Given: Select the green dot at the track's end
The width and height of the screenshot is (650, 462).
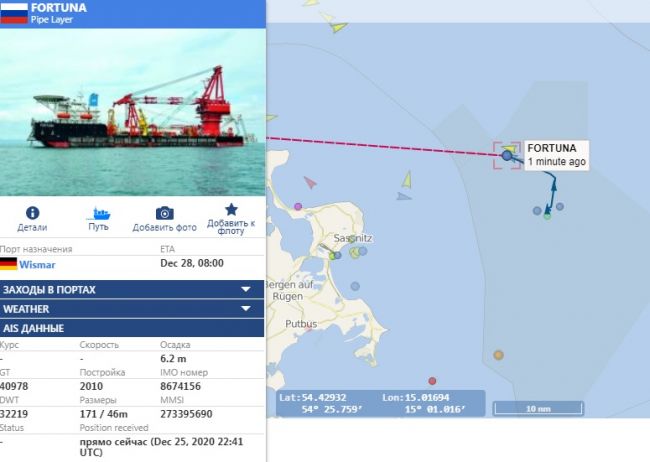Looking at the screenshot, I should (x=547, y=216).
